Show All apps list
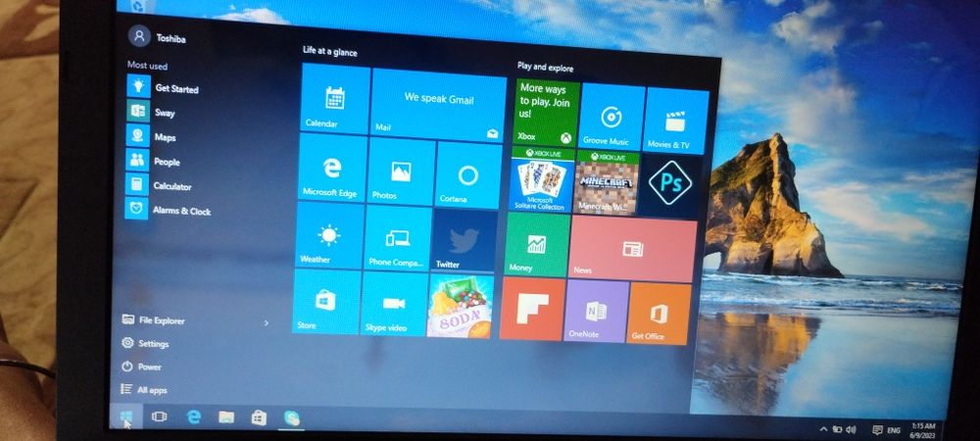The width and height of the screenshot is (980, 441). click(144, 390)
